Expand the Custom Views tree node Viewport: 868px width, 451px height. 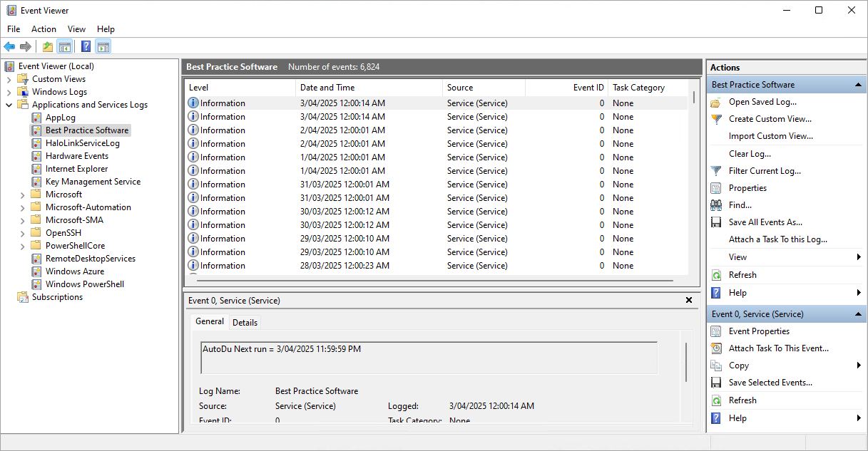pyautogui.click(x=9, y=79)
